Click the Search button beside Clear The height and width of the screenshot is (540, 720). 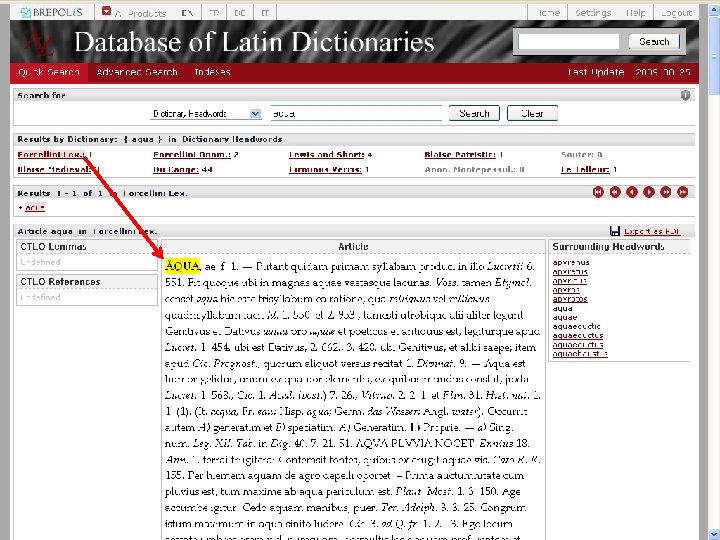pyautogui.click(x=474, y=113)
